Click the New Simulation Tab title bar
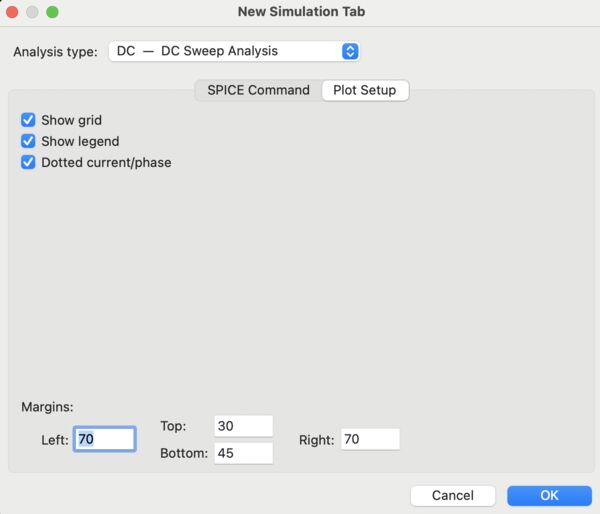The image size is (600, 514). tap(300, 12)
